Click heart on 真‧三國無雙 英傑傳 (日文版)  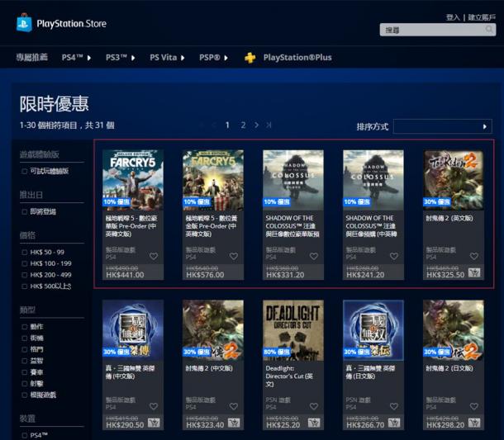coord(394,406)
